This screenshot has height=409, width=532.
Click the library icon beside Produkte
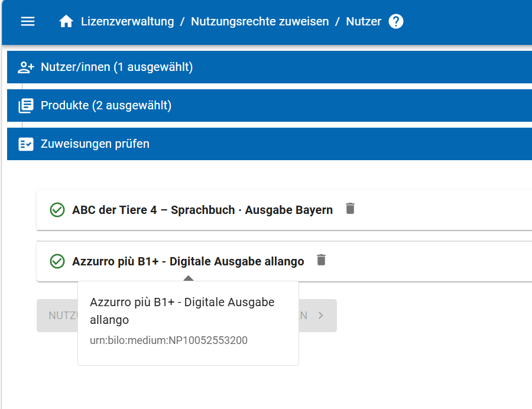[x=26, y=106]
